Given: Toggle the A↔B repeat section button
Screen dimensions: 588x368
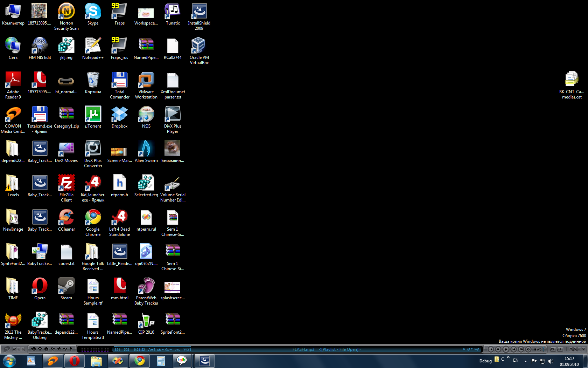Looking at the screenshot, I should [x=152, y=349].
